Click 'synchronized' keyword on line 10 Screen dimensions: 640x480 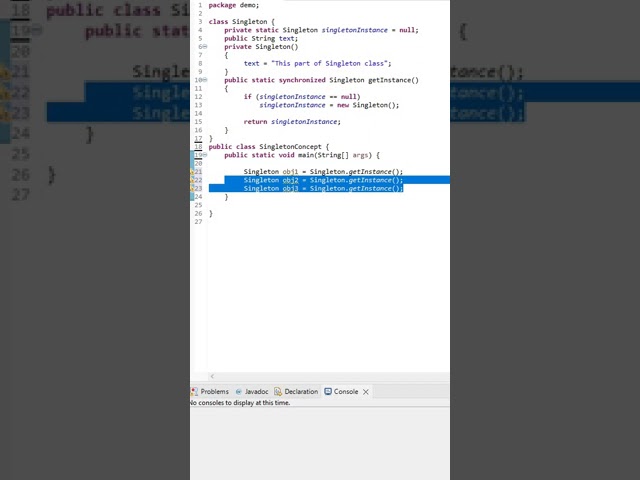click(302, 80)
